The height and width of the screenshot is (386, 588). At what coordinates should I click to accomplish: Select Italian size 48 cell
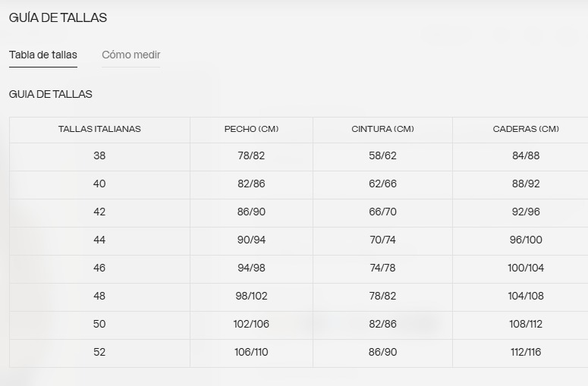click(99, 296)
